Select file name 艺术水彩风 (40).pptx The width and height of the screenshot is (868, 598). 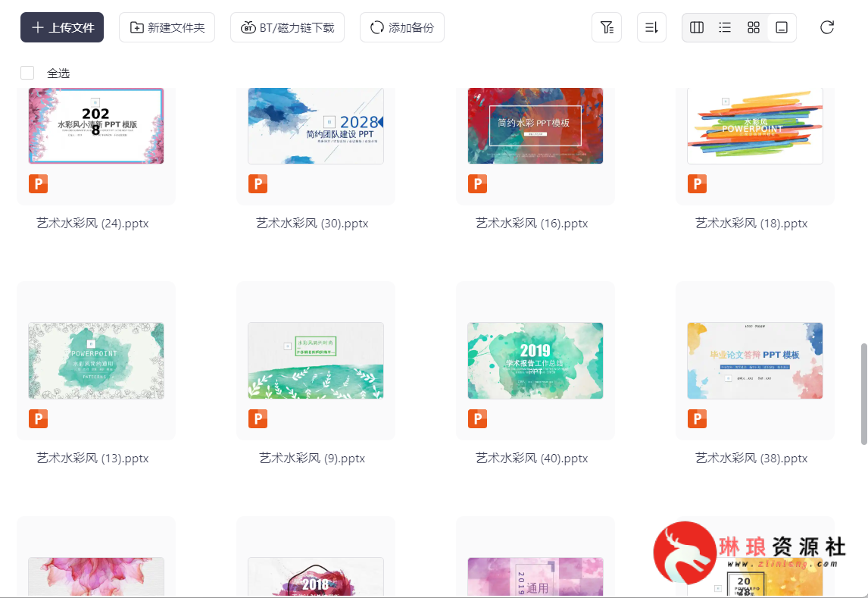coord(532,459)
